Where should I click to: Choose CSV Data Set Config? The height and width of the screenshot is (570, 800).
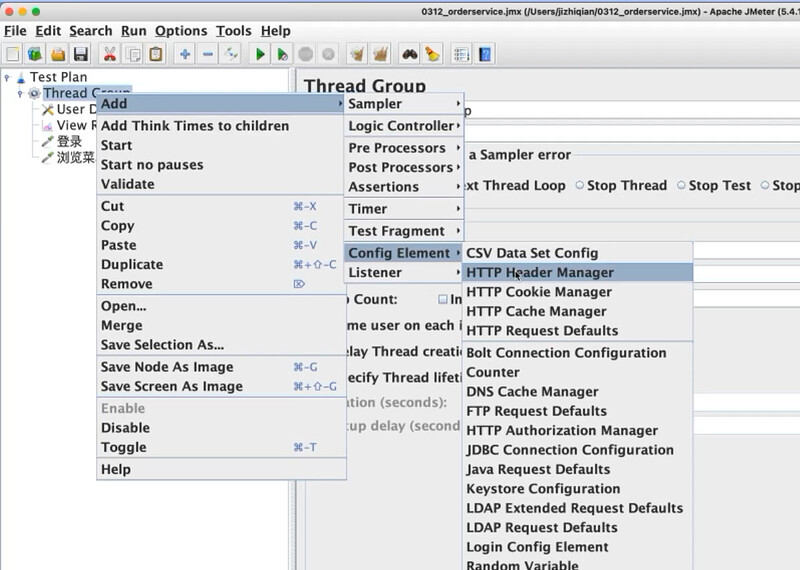coord(578,253)
